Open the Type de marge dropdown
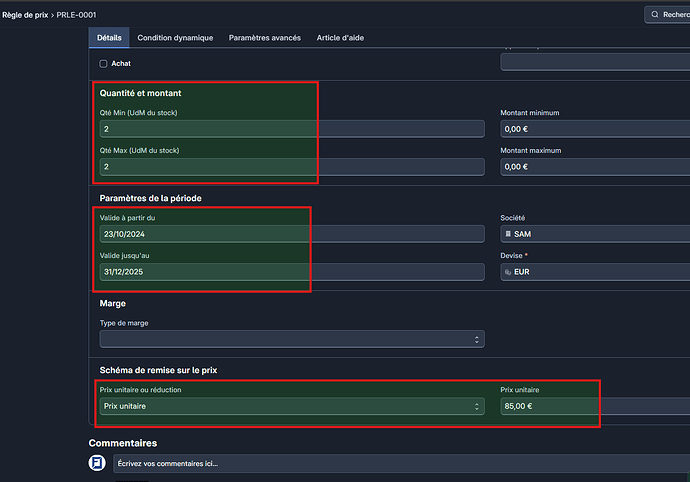This screenshot has height=482, width=690. 291,339
